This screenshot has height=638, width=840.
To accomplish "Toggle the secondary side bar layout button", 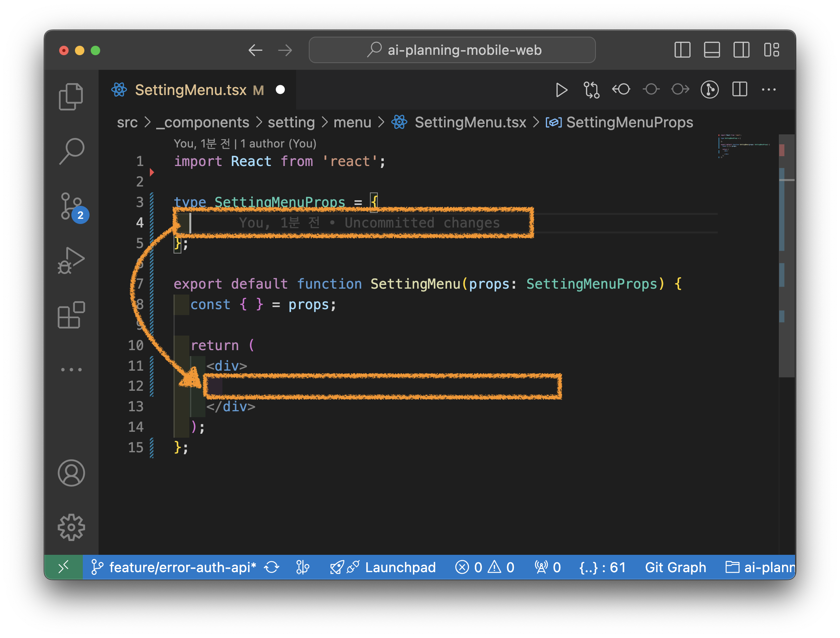I will (741, 50).
